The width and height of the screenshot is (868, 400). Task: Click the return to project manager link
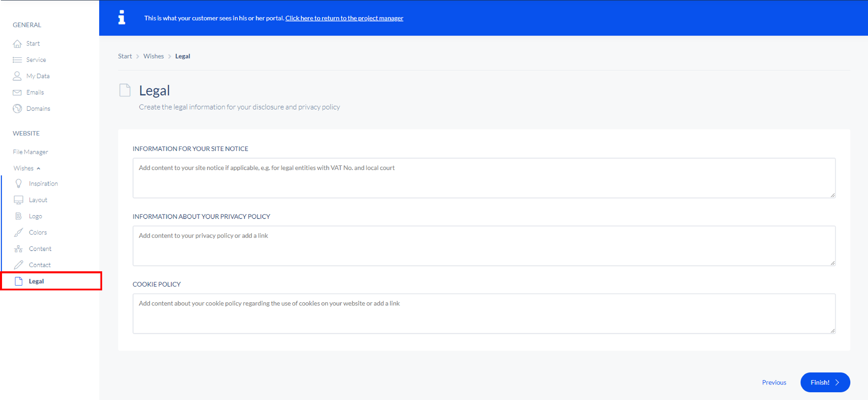[344, 18]
